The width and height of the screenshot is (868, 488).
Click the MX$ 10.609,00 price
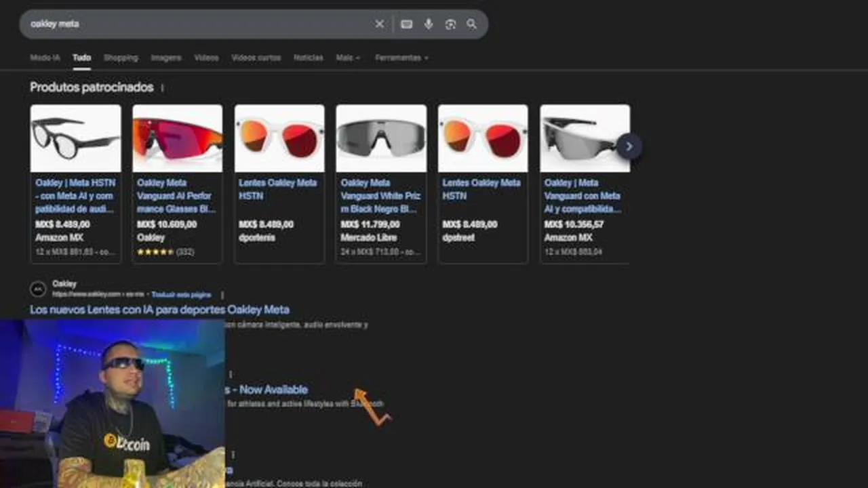pos(167,224)
